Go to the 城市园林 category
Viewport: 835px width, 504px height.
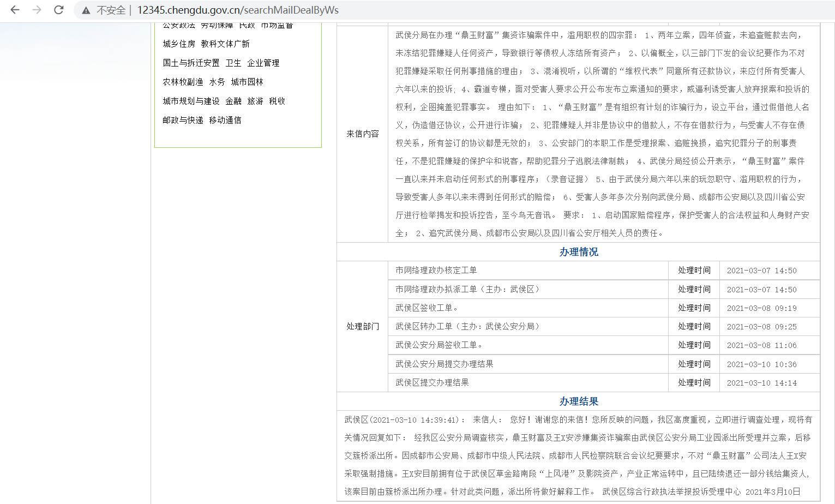pyautogui.click(x=247, y=82)
